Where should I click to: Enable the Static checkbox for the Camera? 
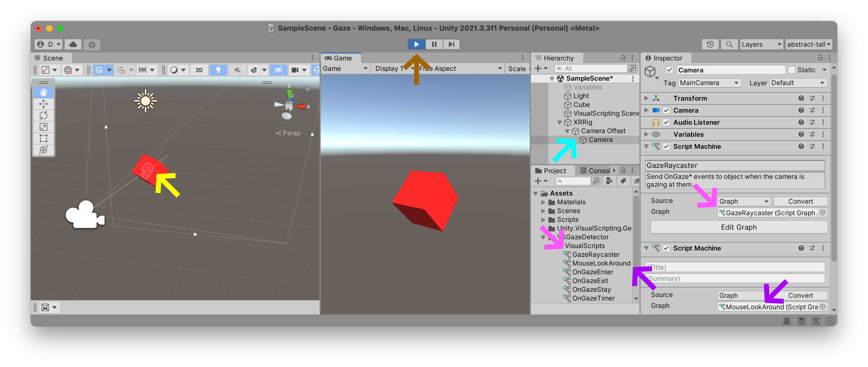[792, 70]
